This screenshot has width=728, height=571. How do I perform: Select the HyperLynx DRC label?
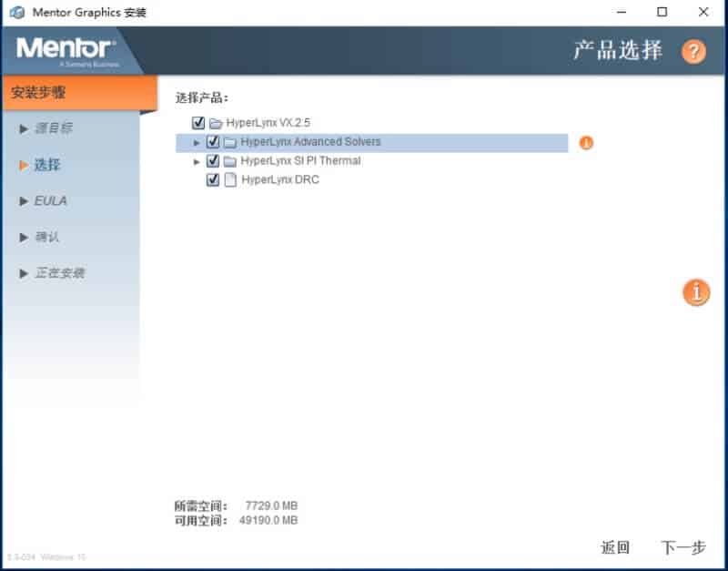pos(280,179)
